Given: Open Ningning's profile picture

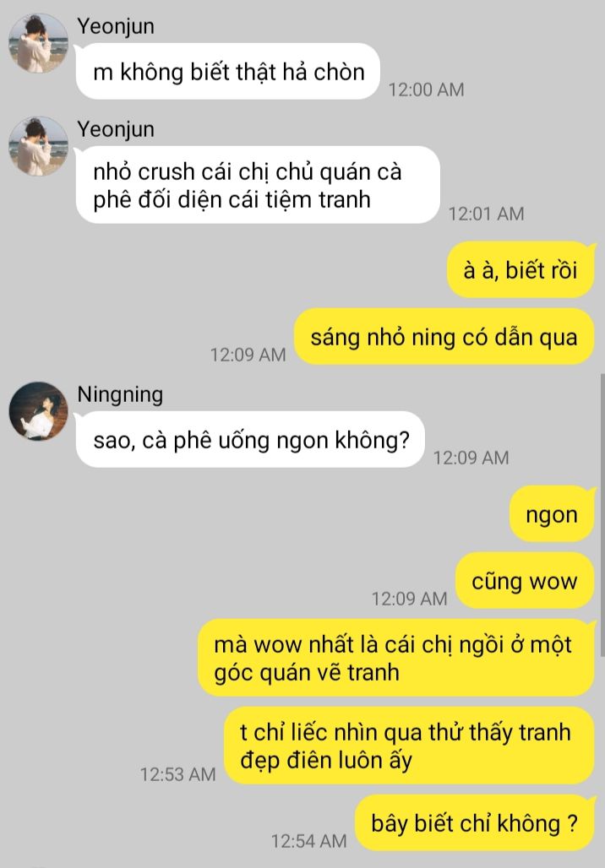Looking at the screenshot, I should pyautogui.click(x=38, y=410).
